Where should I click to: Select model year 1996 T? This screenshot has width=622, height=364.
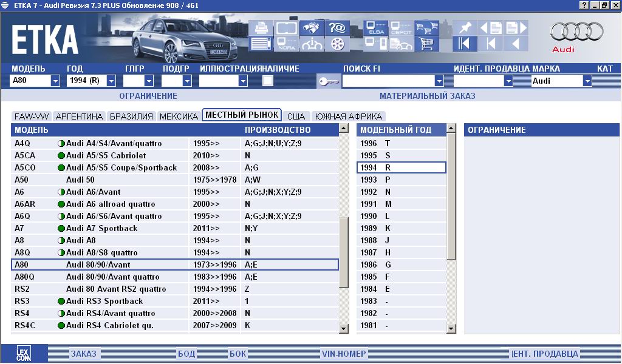[x=402, y=143]
